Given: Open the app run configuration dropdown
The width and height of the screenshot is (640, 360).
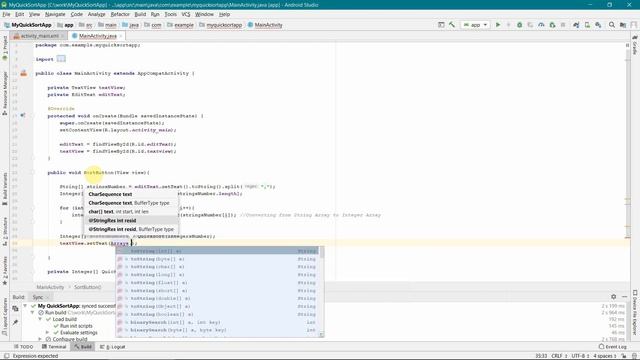Looking at the screenshot, I should point(475,25).
